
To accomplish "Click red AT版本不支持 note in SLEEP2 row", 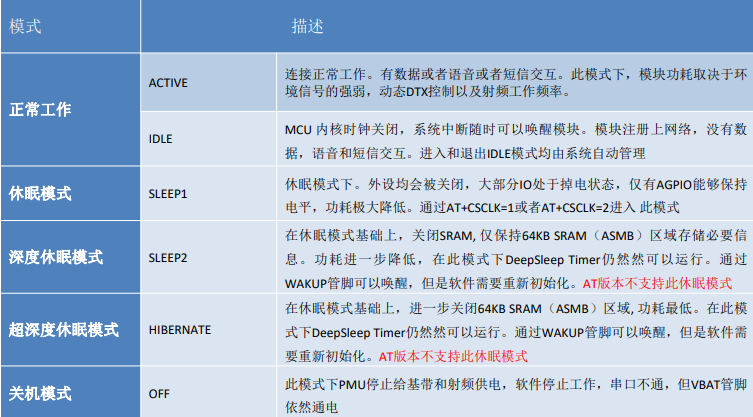I will pyautogui.click(x=657, y=283).
